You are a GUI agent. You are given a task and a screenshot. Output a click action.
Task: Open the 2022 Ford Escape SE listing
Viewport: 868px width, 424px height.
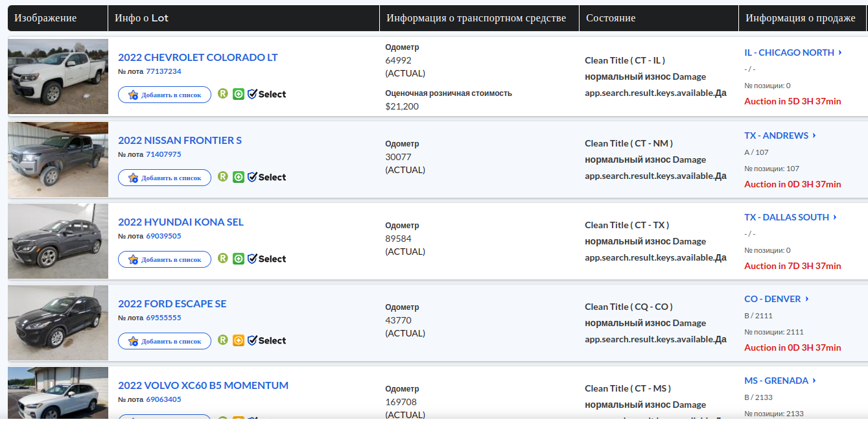tap(172, 303)
